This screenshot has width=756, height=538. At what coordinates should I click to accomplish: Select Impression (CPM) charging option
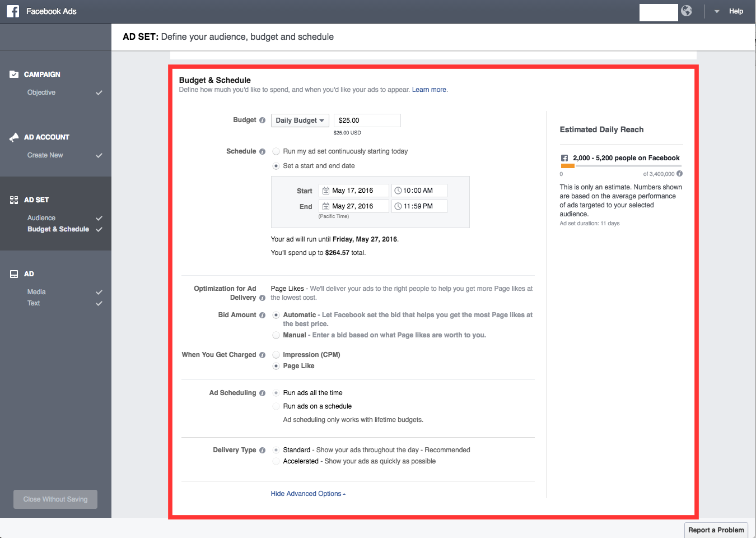276,355
